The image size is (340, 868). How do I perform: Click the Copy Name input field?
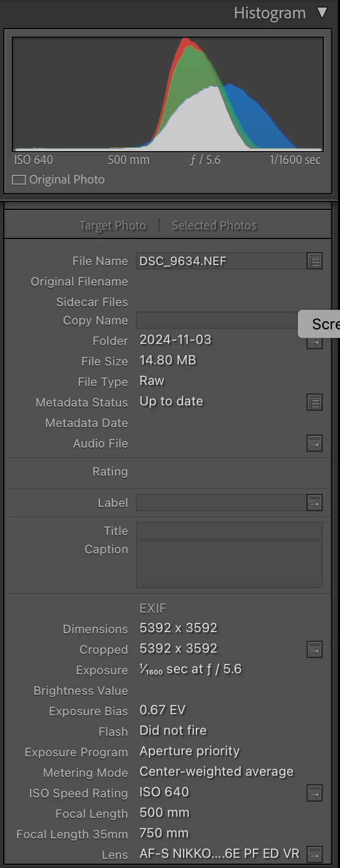tap(217, 320)
